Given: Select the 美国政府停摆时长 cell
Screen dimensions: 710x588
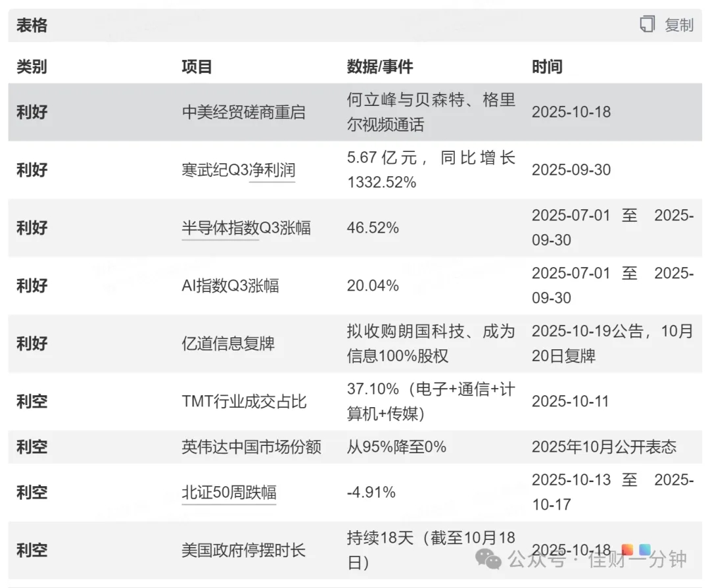Looking at the screenshot, I should [244, 550].
